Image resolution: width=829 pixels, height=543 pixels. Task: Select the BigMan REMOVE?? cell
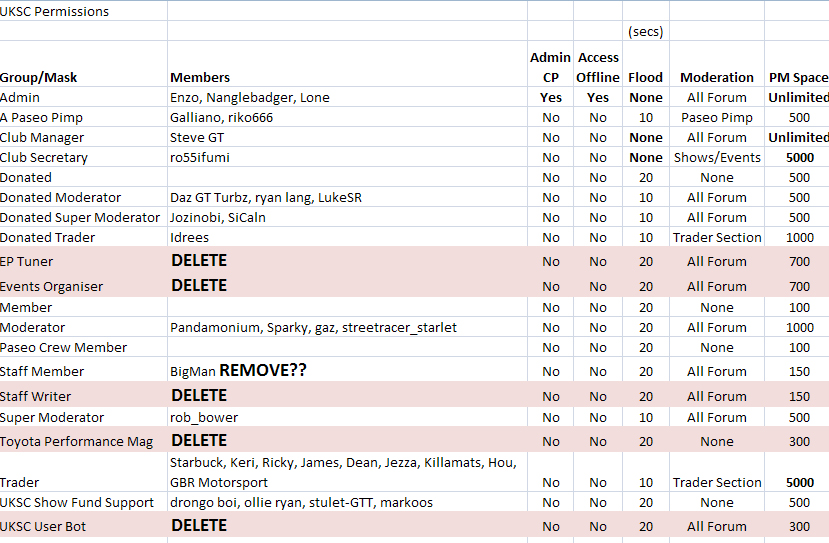[x=347, y=370]
